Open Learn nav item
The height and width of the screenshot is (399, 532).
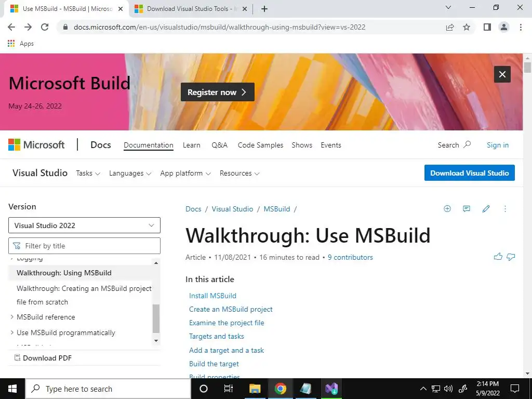(191, 145)
